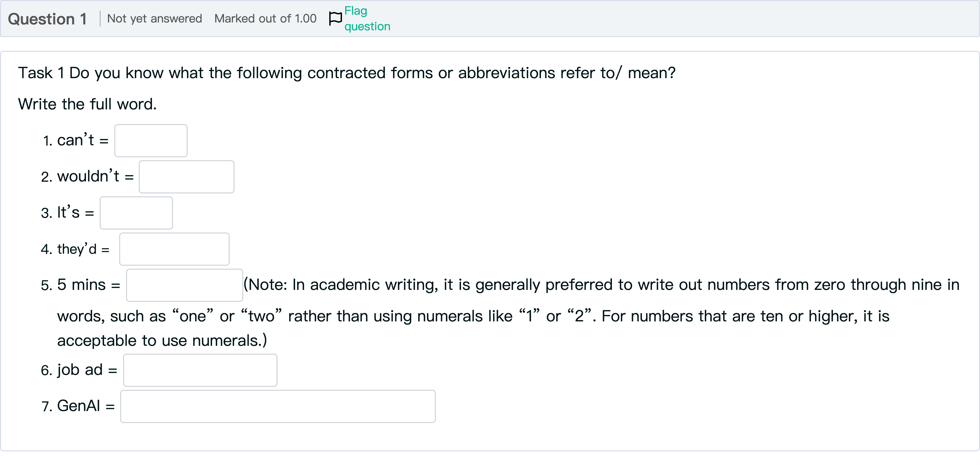Viewport: 980px width, 465px height.
Task: Click the job ad answer input
Action: pyautogui.click(x=200, y=370)
